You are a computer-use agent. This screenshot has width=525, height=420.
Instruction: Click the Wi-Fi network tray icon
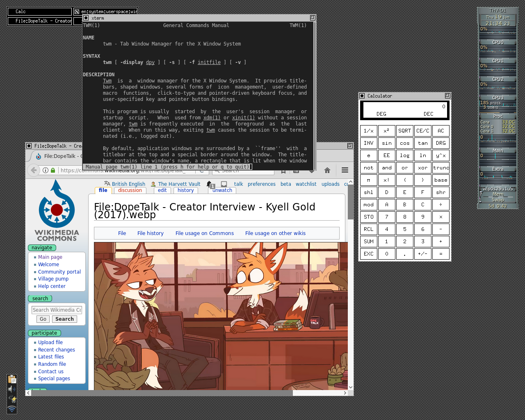(12, 409)
